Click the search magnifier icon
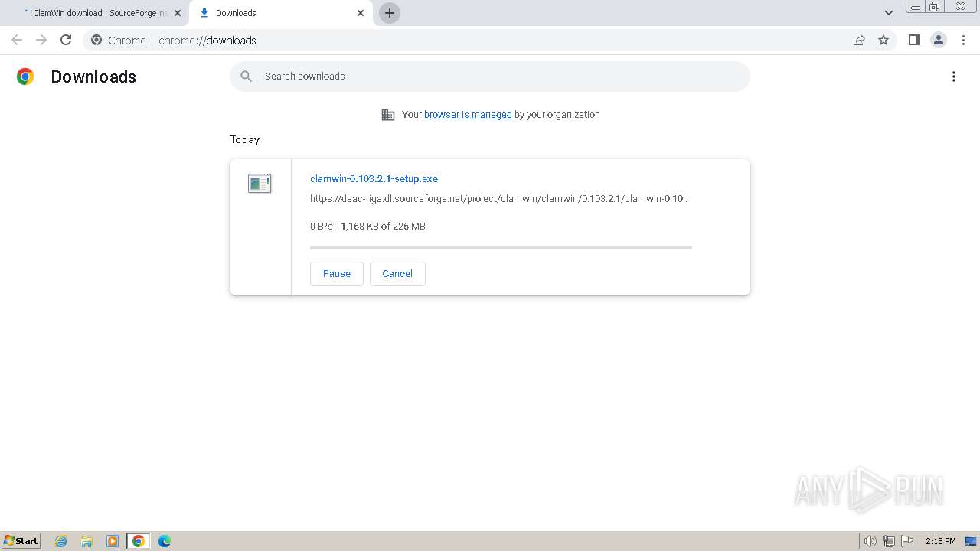 246,76
